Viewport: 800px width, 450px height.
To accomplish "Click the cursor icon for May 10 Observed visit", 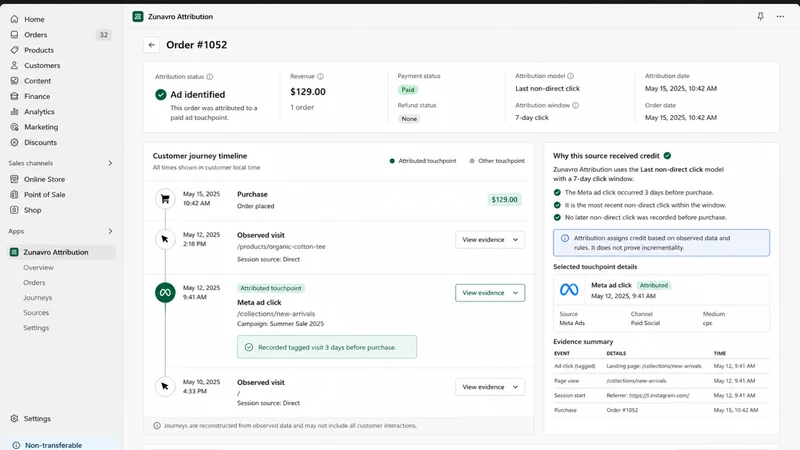I will click(x=165, y=387).
